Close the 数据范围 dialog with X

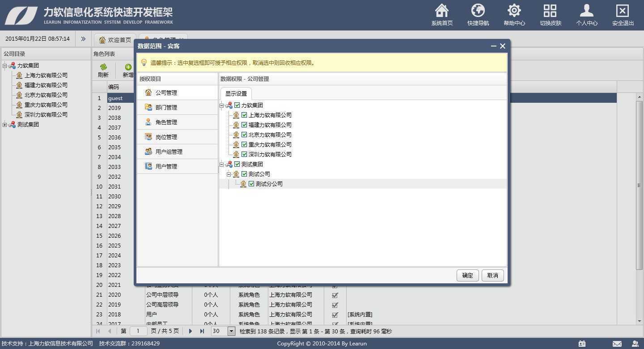503,46
